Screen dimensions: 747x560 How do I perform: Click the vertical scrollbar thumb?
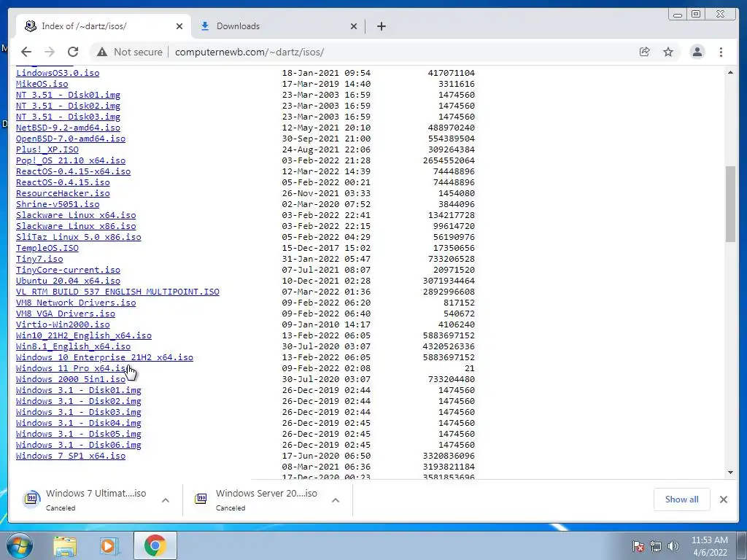[x=730, y=204]
